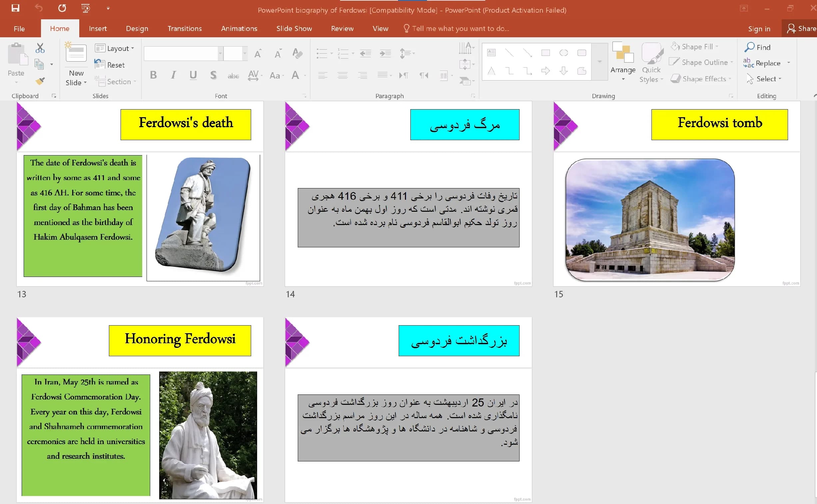The width and height of the screenshot is (817, 504).
Task: Click the Sign in link
Action: pos(759,29)
